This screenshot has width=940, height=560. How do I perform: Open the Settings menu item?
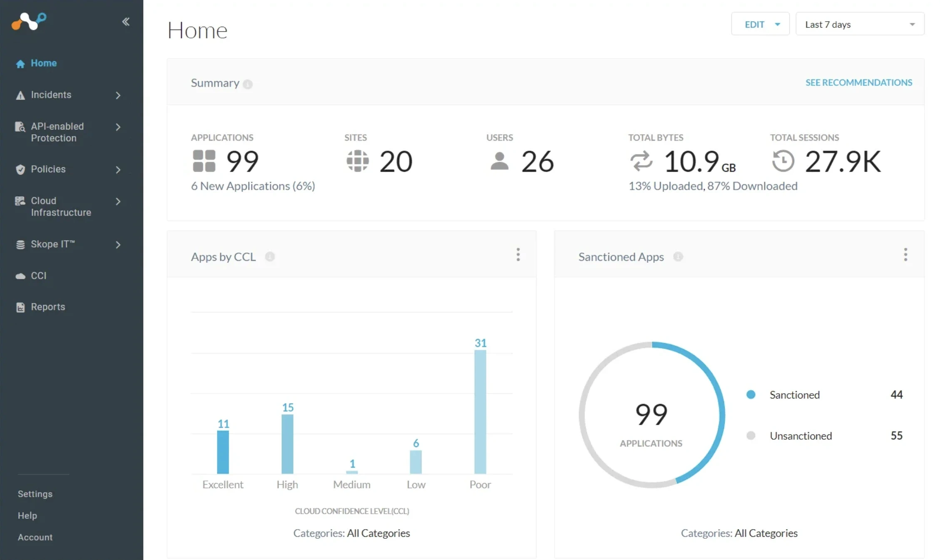[x=35, y=494]
